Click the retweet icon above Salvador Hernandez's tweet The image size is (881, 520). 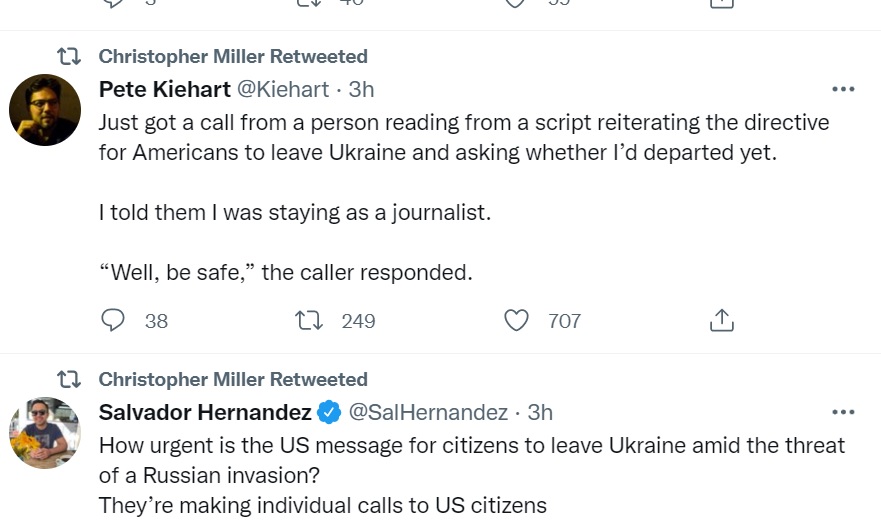tap(69, 379)
